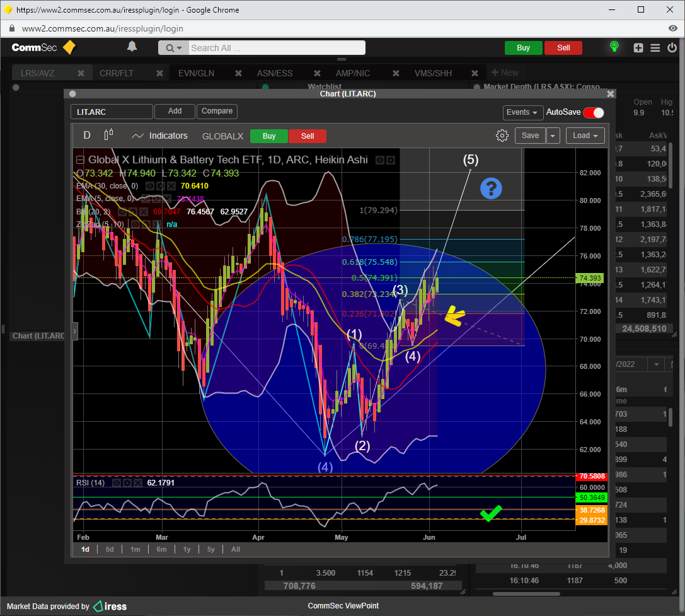This screenshot has height=616, width=685.
Task: Click the green lightbulb icon
Action: tap(614, 47)
